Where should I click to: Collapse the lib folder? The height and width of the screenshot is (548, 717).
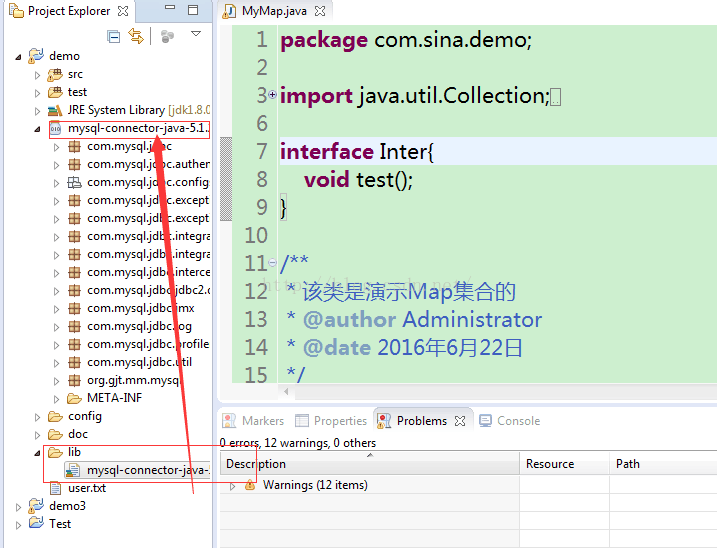[x=37, y=453]
